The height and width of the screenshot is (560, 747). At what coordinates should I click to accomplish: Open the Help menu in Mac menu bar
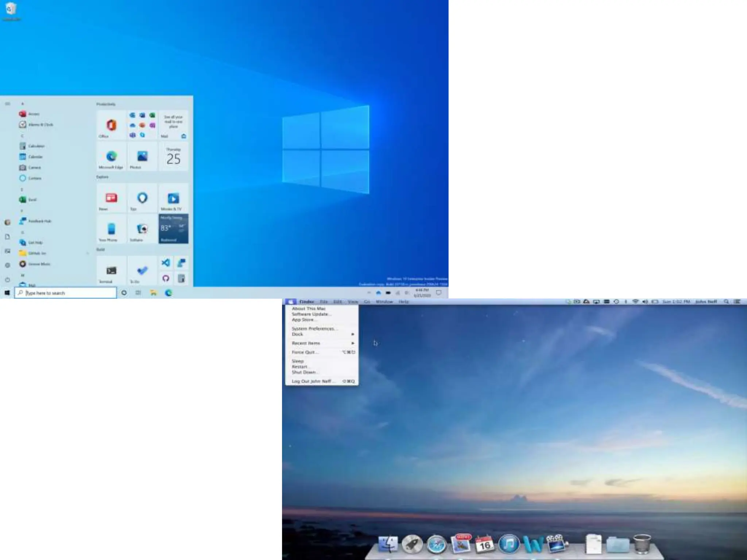tap(404, 302)
